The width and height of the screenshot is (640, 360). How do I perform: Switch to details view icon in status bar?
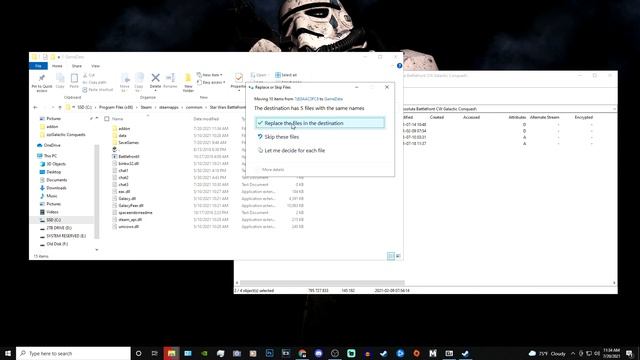391,256
